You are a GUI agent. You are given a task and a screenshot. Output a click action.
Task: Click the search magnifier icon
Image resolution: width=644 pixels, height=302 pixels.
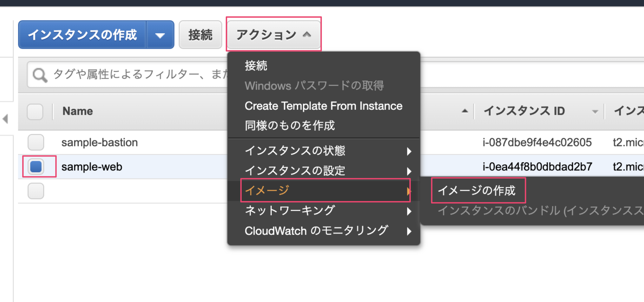pyautogui.click(x=40, y=75)
